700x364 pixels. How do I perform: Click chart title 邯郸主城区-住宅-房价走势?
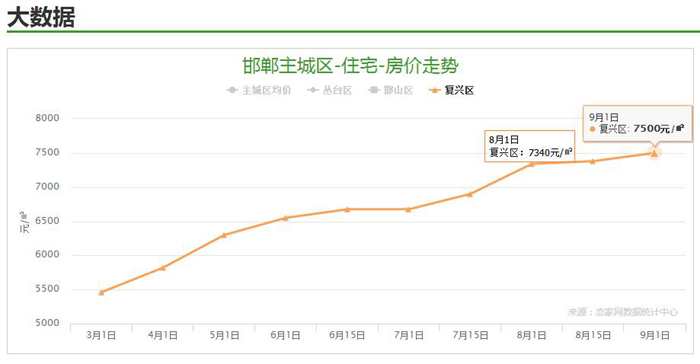[350, 66]
